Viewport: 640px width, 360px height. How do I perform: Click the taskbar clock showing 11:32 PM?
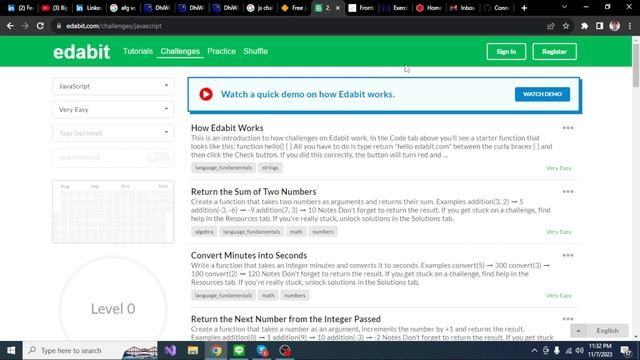(x=600, y=351)
